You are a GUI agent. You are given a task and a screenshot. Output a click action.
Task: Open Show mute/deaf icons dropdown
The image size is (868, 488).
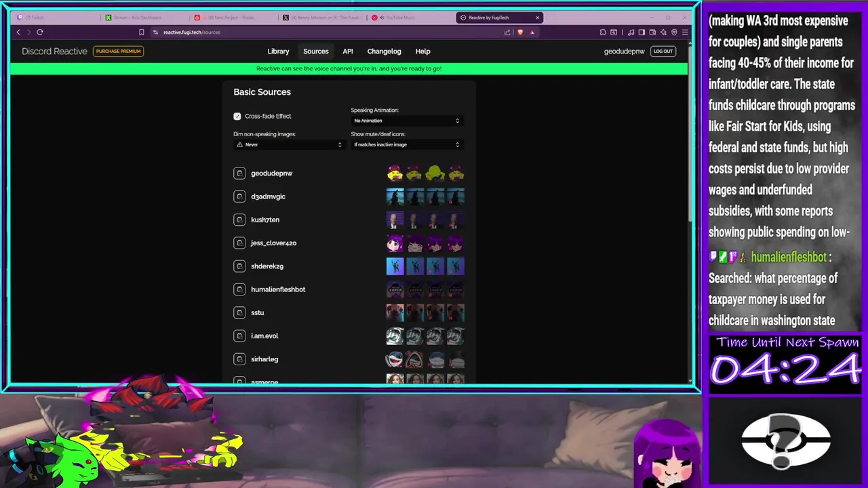tap(406, 144)
